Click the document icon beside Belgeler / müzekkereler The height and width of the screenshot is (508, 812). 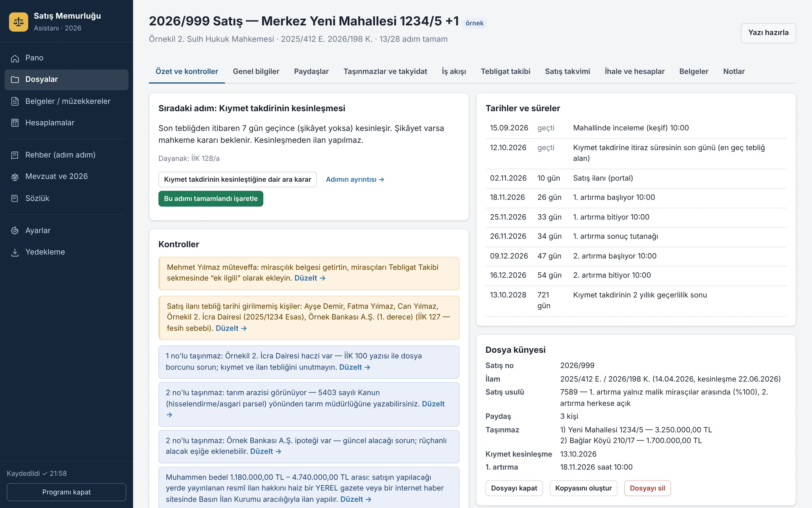click(x=15, y=101)
